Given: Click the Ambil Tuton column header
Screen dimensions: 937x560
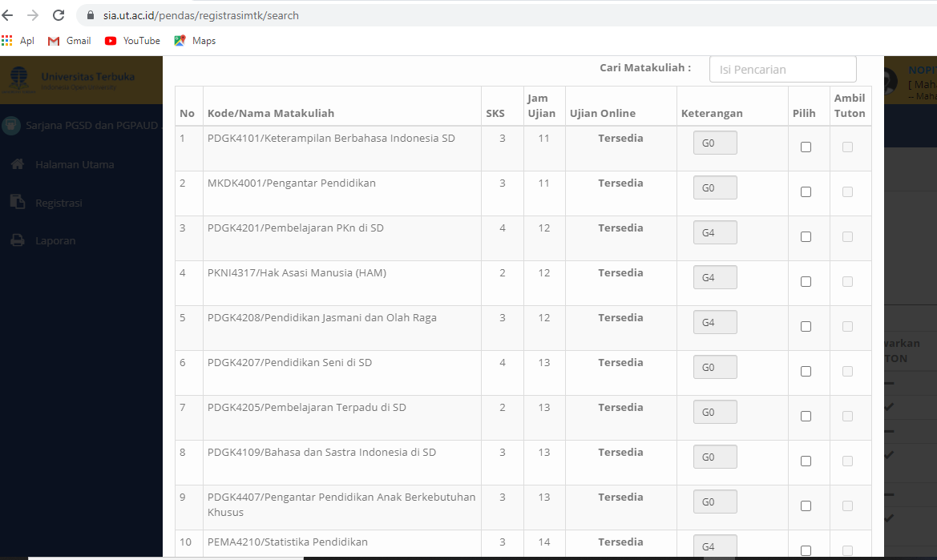Looking at the screenshot, I should pos(849,106).
